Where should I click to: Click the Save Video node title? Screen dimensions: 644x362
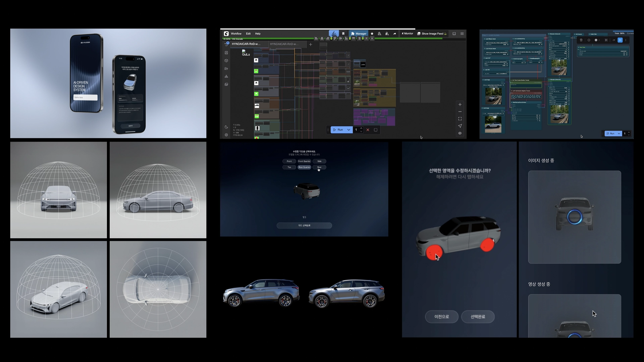tap(582, 47)
